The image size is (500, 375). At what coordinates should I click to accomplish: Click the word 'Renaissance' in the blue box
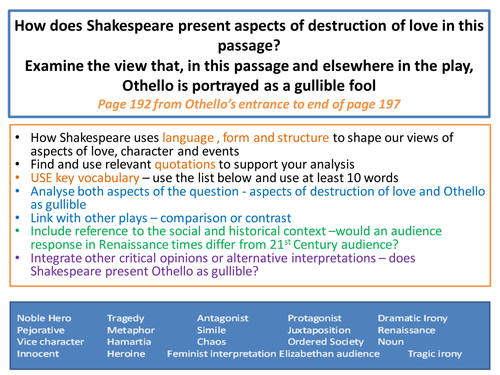pos(406,330)
